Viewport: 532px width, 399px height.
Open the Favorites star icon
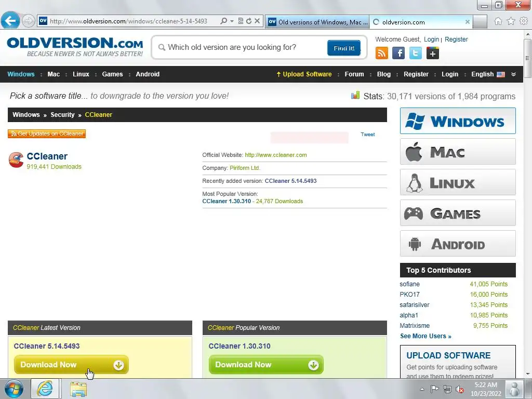coord(511,21)
